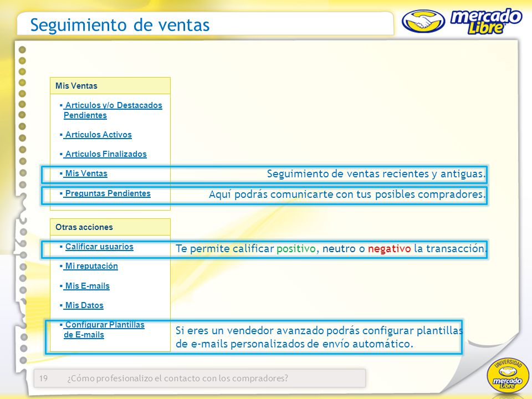
Task: Open the Artículos Finalizados link
Action: 105,154
